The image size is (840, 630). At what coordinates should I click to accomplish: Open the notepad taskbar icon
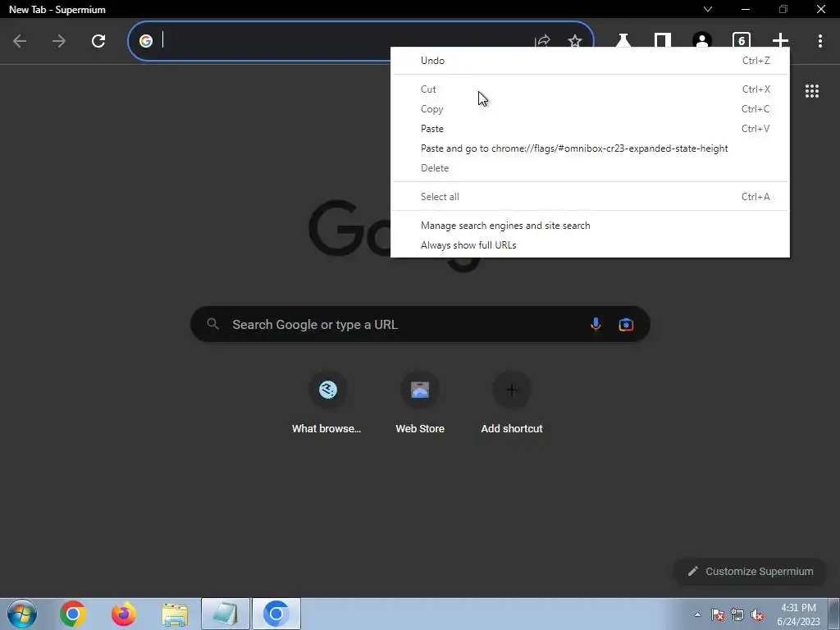(226, 614)
